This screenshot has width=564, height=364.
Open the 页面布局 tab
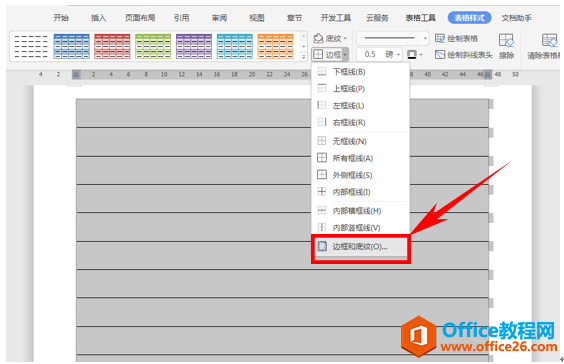140,18
